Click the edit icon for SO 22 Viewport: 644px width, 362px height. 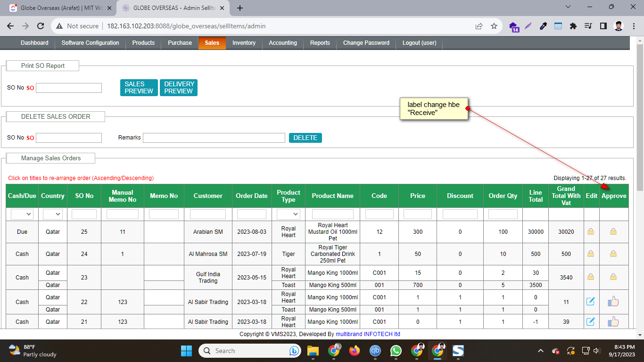click(x=590, y=301)
